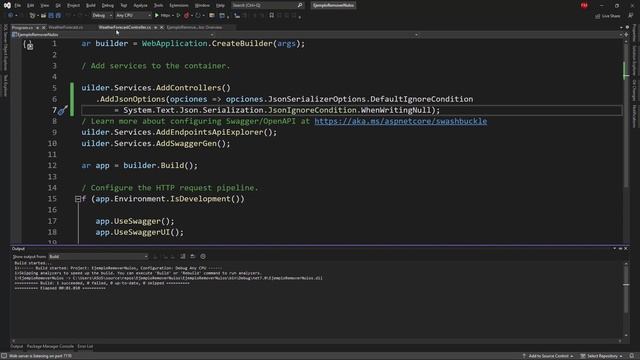This screenshot has height=360, width=640.
Task: Switch to the Output bottom tab
Action: (x=17, y=347)
